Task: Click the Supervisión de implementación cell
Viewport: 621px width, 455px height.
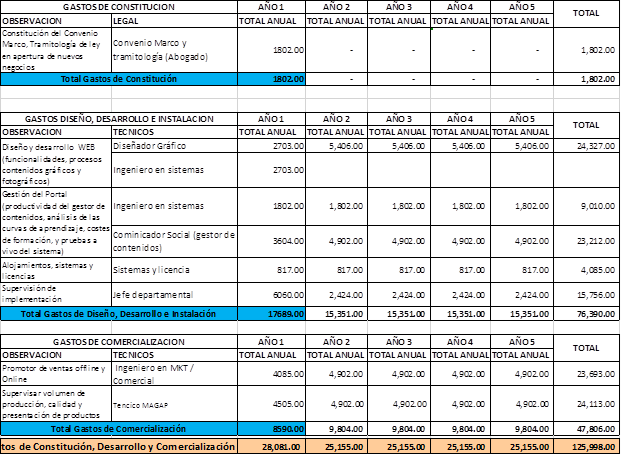Action: [55, 295]
